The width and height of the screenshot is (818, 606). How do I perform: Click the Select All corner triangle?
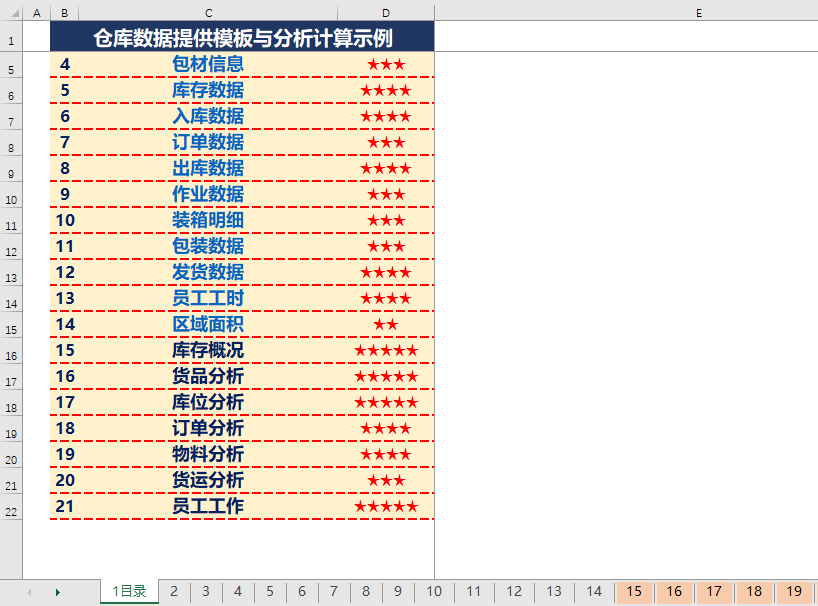pyautogui.click(x=15, y=13)
